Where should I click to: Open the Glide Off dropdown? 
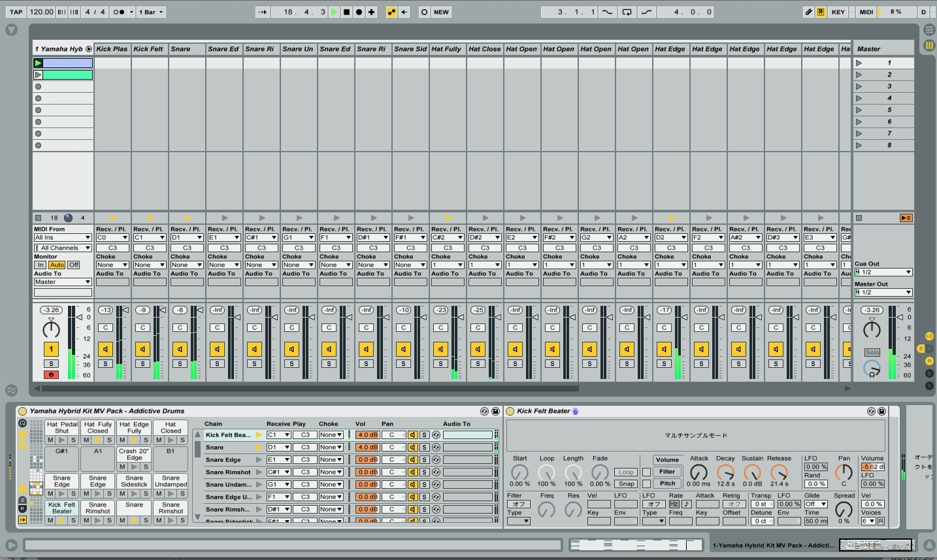tap(815, 504)
